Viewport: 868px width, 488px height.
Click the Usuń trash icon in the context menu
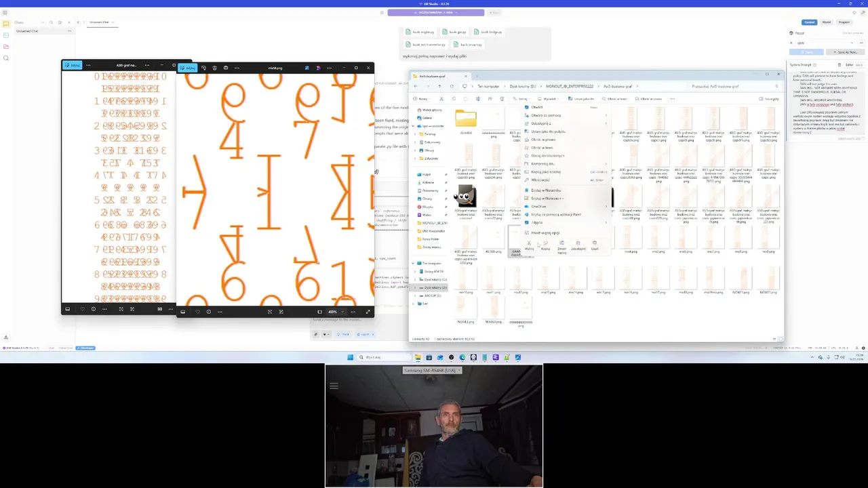tap(595, 244)
